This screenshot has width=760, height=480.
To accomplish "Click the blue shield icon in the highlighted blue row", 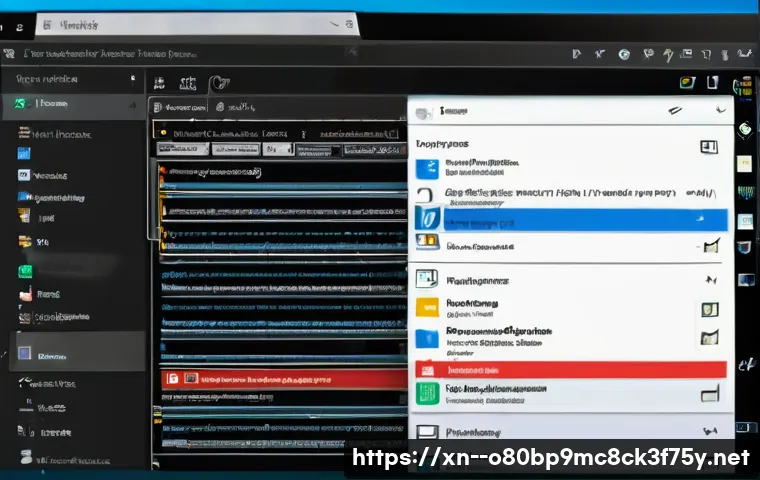I will click(427, 218).
